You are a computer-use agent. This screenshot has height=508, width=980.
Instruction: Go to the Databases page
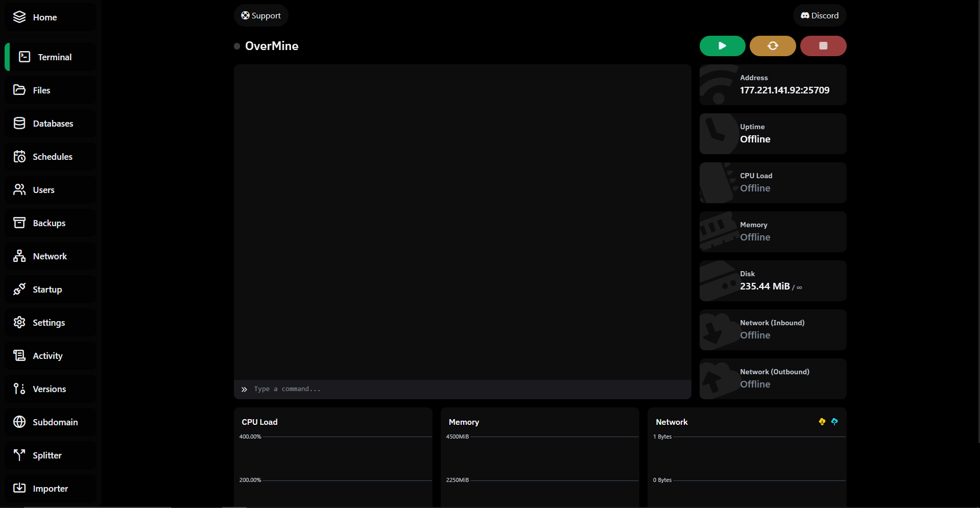(51, 124)
